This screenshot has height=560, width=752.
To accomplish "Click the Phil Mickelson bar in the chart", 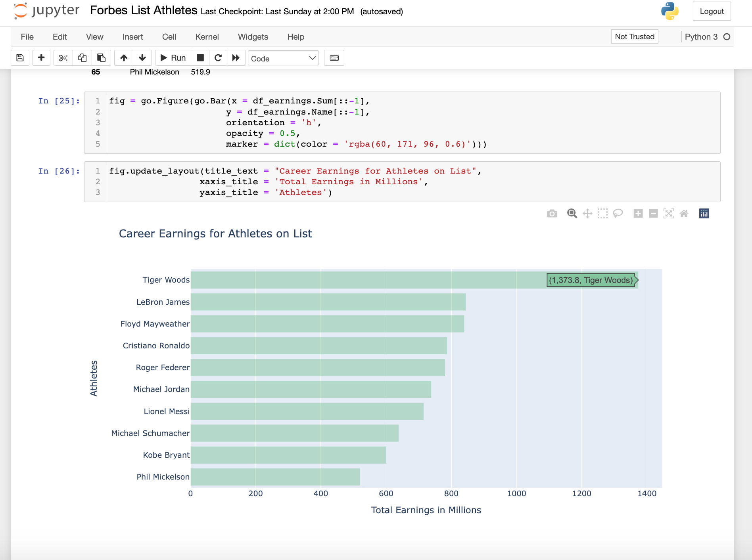I will pyautogui.click(x=275, y=477).
